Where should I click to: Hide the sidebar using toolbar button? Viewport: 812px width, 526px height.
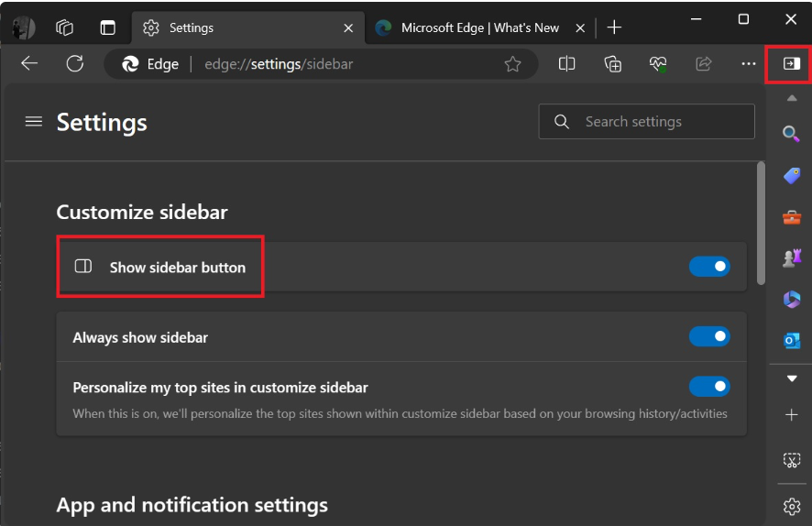[791, 63]
